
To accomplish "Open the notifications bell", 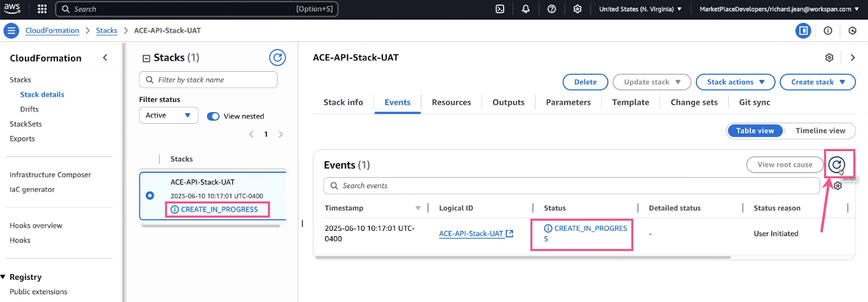I will [x=526, y=9].
